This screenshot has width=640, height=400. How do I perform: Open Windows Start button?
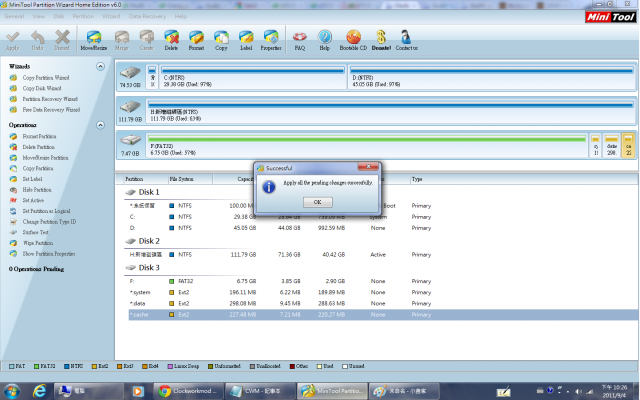coord(12,391)
